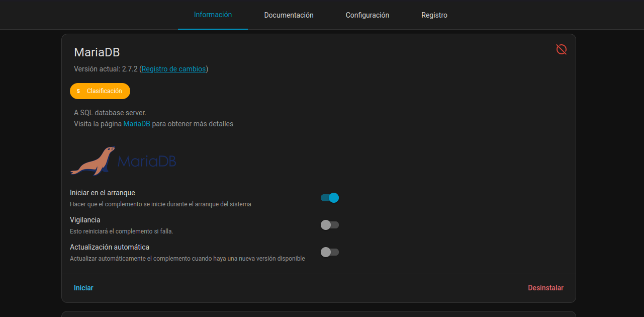The width and height of the screenshot is (644, 317).
Task: Click the red add-on stopped status icon
Action: tap(561, 49)
